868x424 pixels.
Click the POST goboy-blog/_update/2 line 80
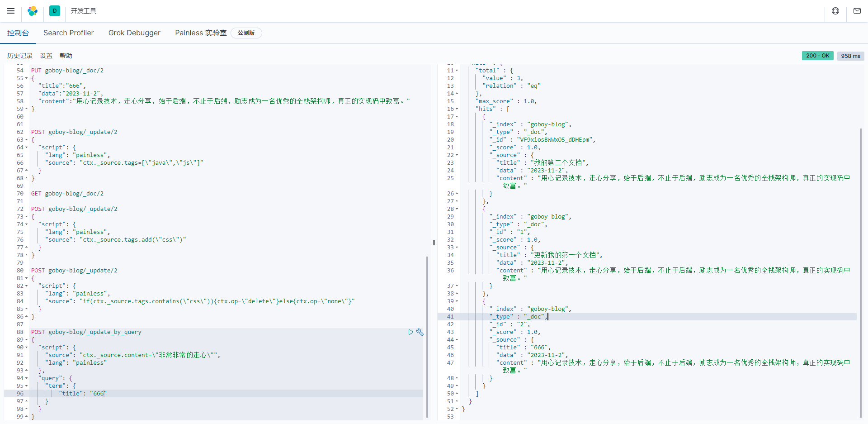[74, 271]
